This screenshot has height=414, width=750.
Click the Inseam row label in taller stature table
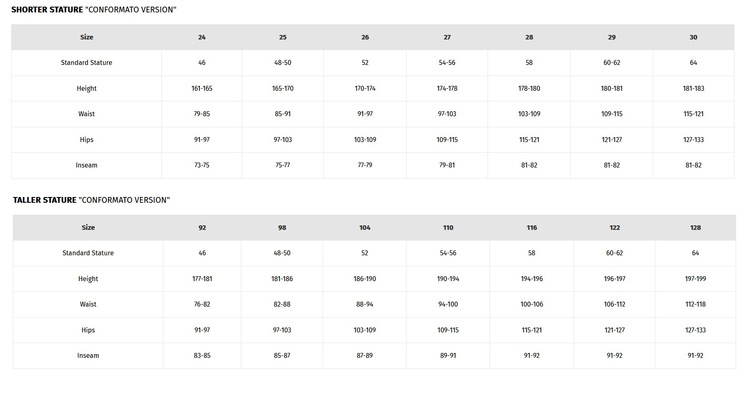(88, 355)
